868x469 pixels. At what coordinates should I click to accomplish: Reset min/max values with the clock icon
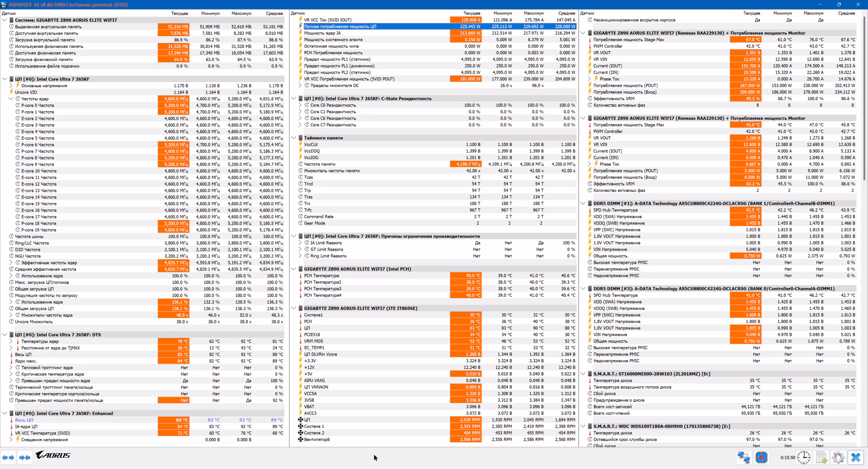click(x=803, y=457)
